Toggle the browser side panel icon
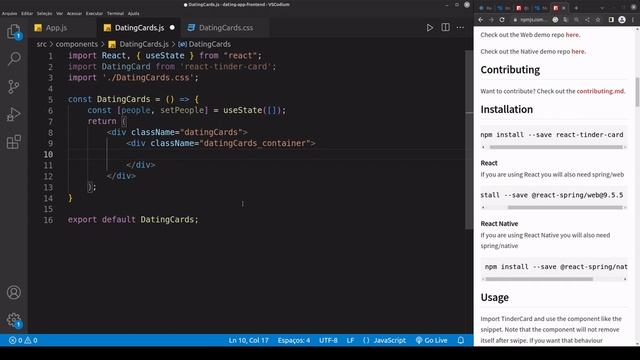 pyautogui.click(x=611, y=20)
